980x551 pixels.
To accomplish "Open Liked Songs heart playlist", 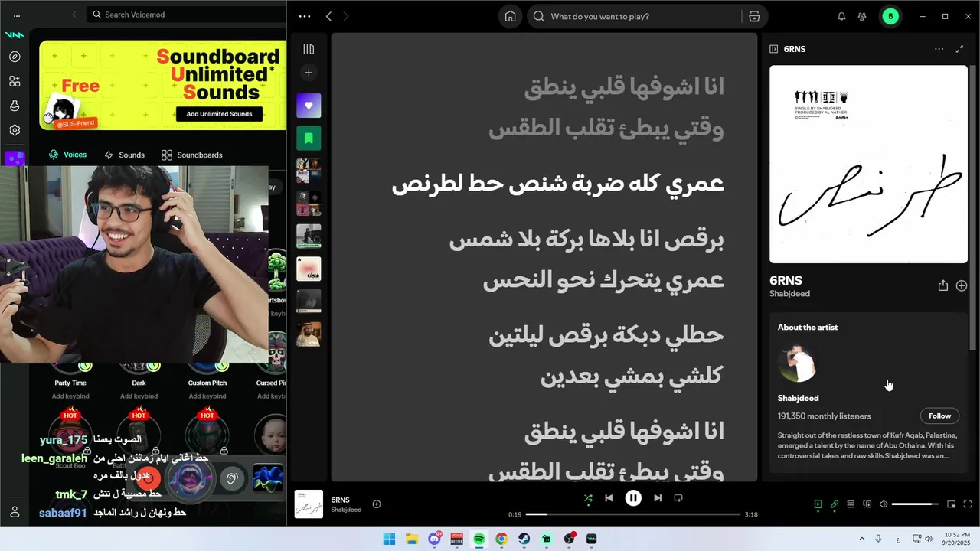I will pos(309,106).
